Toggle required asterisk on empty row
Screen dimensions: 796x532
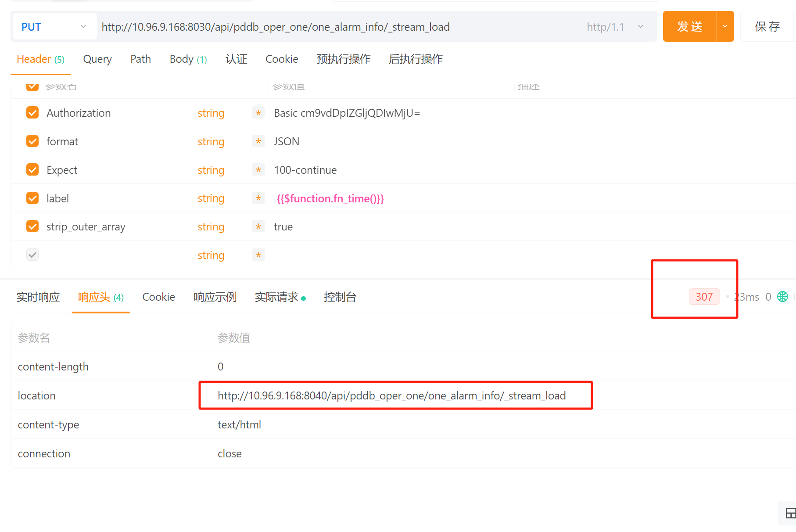pos(258,255)
